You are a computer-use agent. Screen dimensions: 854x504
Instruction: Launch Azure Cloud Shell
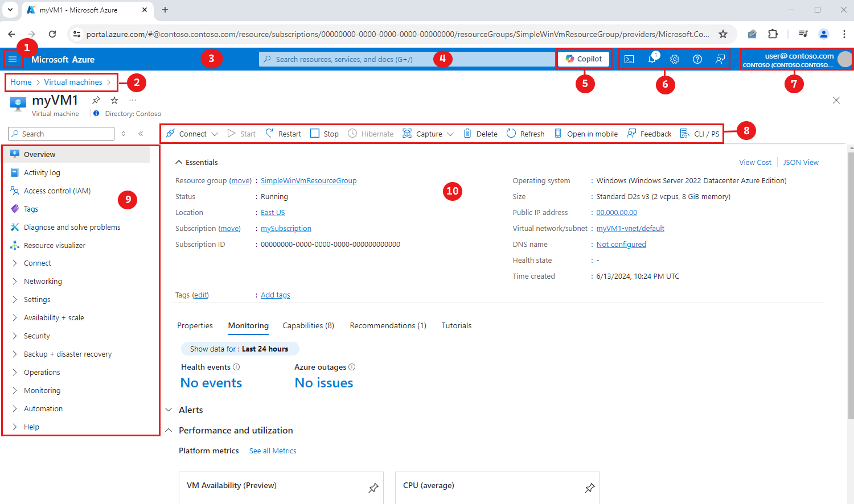click(x=629, y=59)
